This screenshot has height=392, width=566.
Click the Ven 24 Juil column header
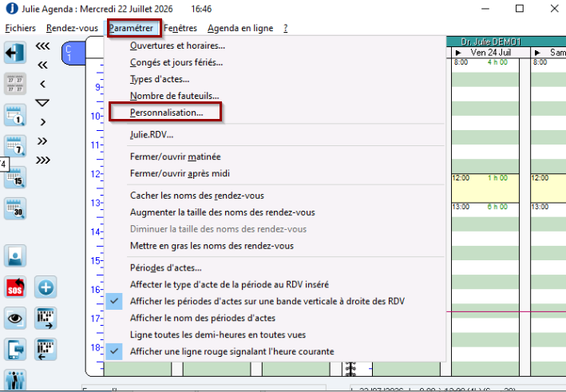(x=490, y=53)
